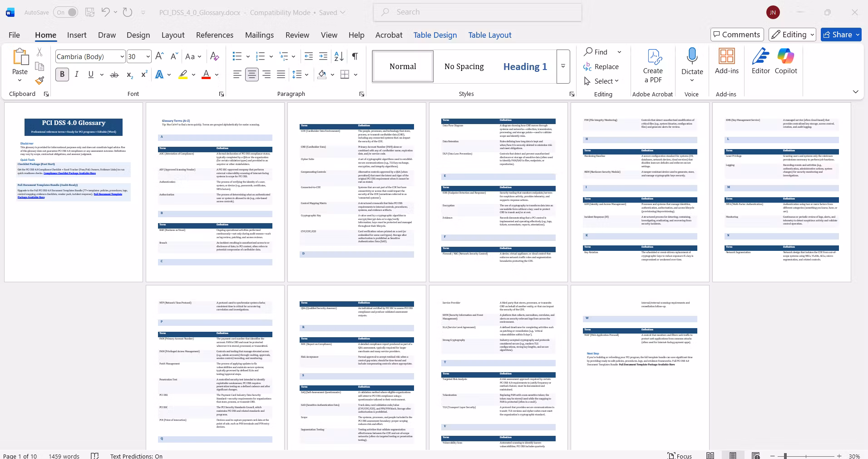The image size is (868, 459).
Task: Open the Paste clipboard icon
Action: coord(20,57)
